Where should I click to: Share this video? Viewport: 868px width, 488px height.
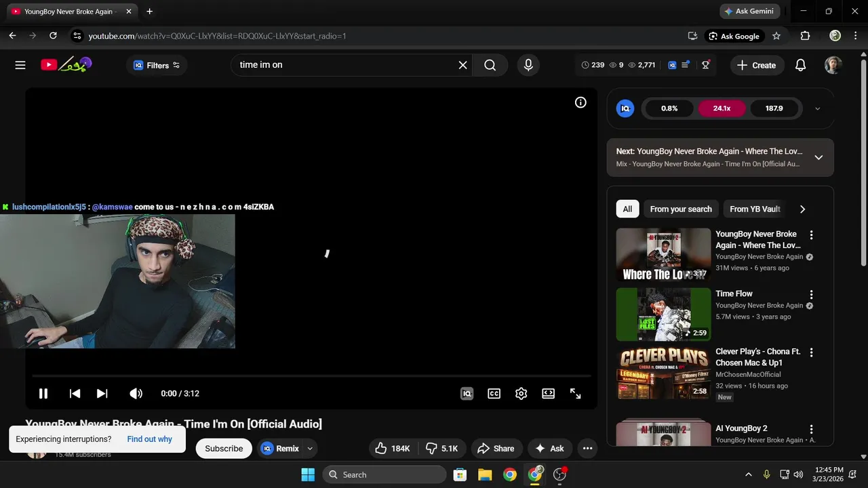click(496, 448)
